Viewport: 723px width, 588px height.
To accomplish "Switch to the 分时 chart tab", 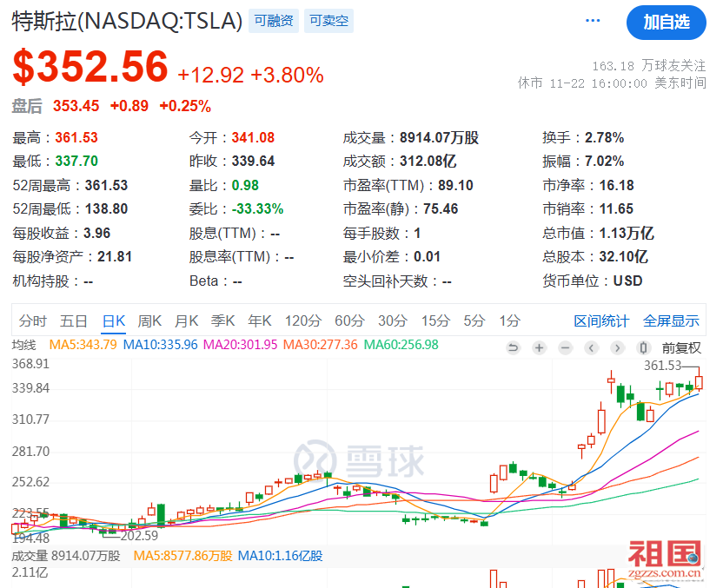I will pos(33,320).
